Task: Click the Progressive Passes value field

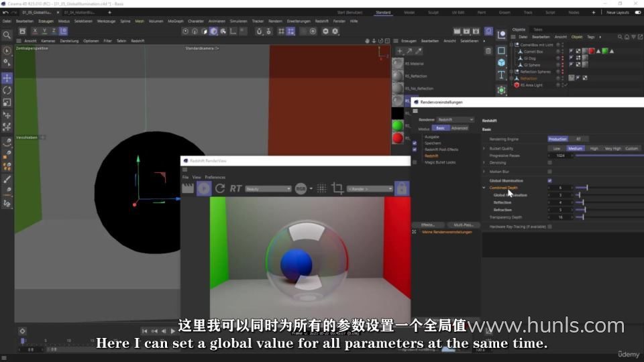Action: 560,156
